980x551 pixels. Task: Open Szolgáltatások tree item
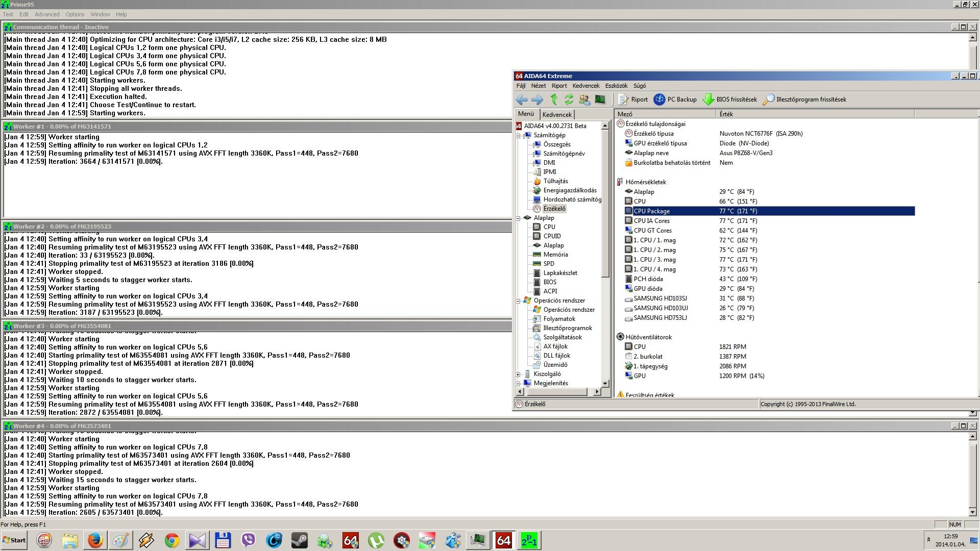pyautogui.click(x=562, y=337)
